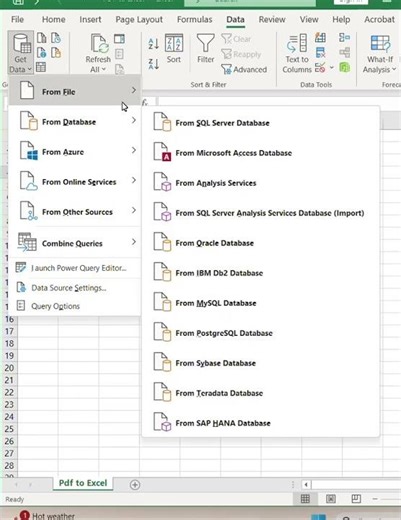The height and width of the screenshot is (520, 401).
Task: Open the Help tab
Action: point(341,20)
